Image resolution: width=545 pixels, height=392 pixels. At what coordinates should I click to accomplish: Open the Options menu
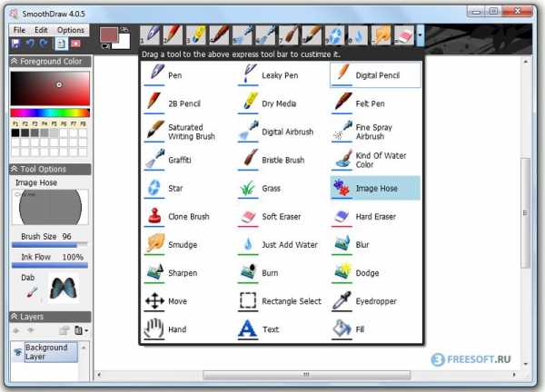(x=71, y=30)
